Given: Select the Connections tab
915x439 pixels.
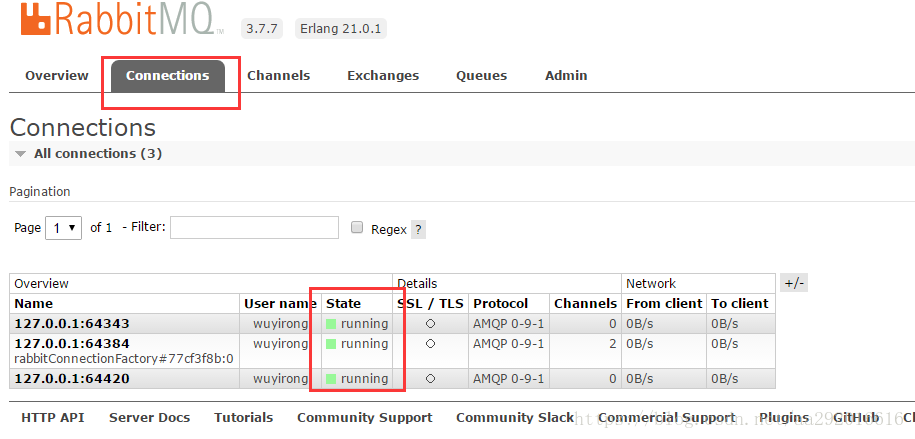Looking at the screenshot, I should (x=167, y=76).
